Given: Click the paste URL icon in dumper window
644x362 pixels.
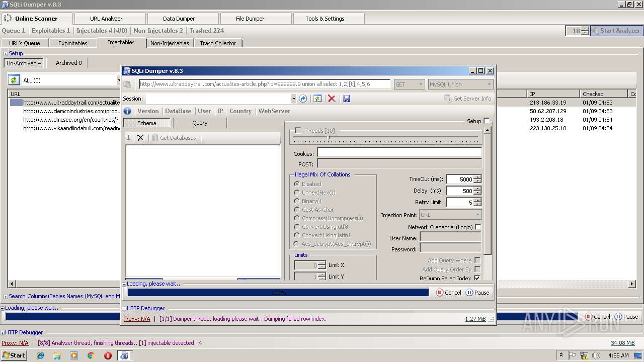Looking at the screenshot, I should (x=128, y=84).
